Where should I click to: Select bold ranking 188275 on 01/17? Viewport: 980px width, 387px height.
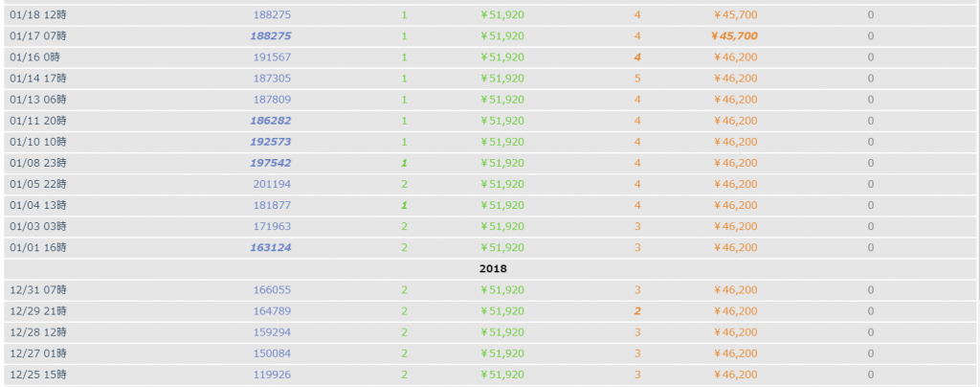(270, 36)
